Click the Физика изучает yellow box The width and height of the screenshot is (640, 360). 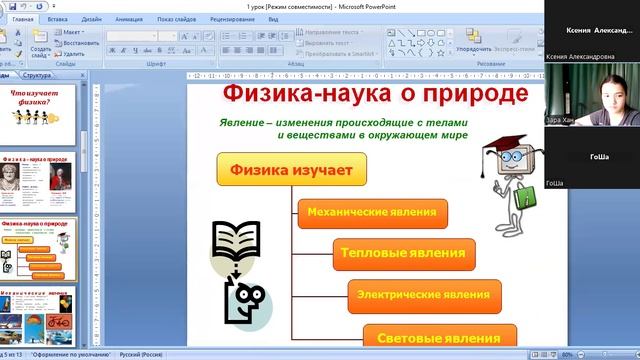coord(291,169)
